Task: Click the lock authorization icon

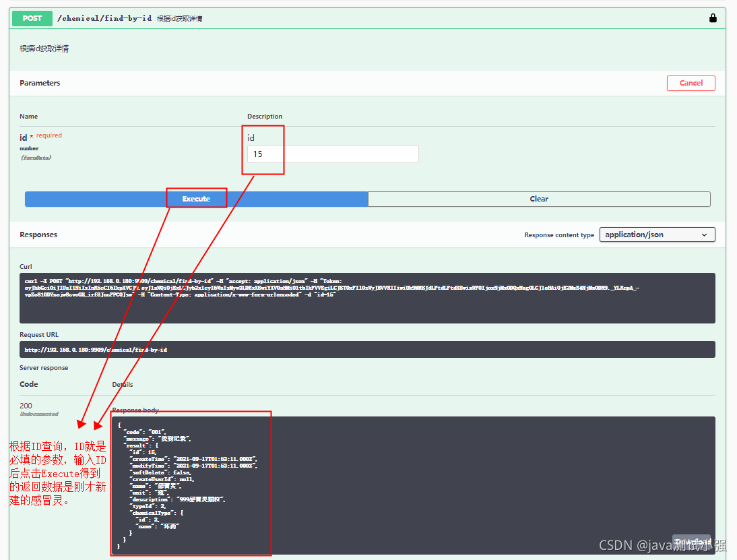Action: pos(713,18)
